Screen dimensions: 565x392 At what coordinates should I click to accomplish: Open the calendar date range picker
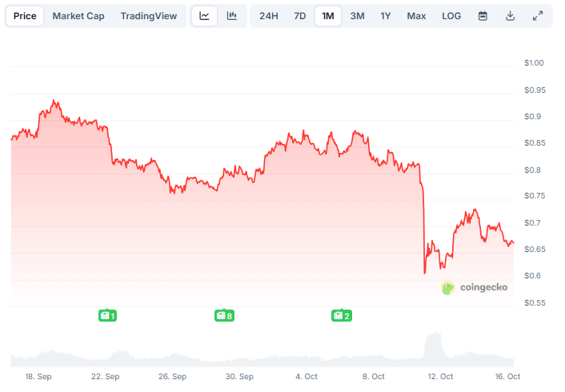483,16
